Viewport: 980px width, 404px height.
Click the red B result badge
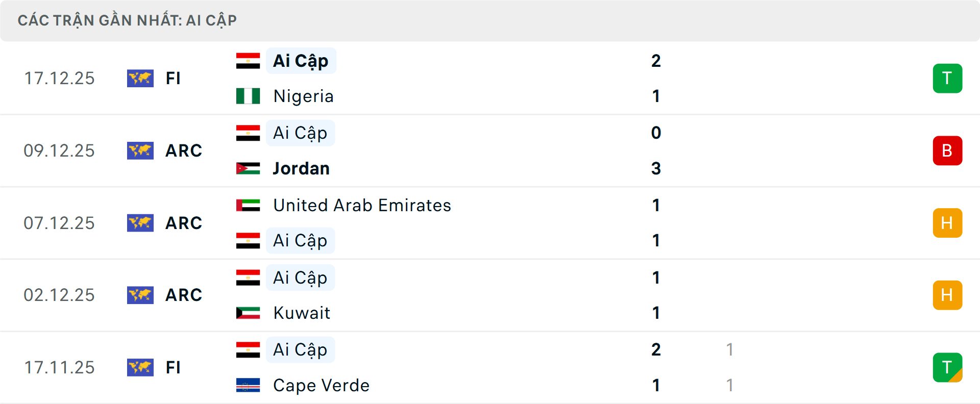pyautogui.click(x=947, y=150)
